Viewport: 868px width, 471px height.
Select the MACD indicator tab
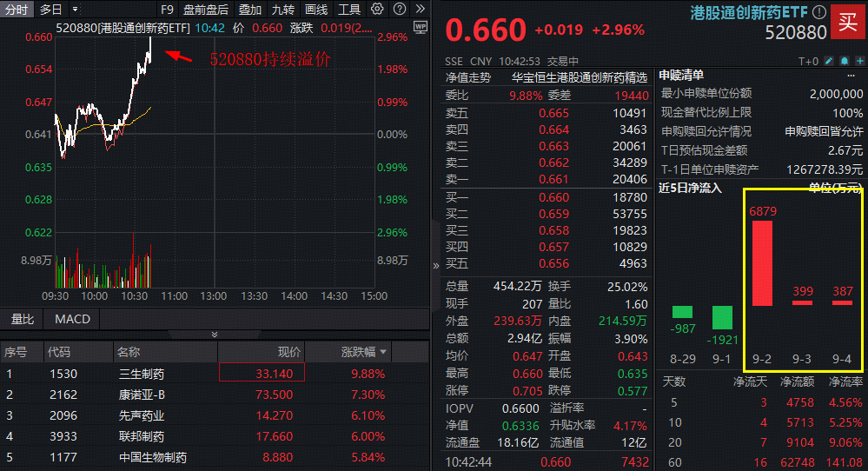72,319
